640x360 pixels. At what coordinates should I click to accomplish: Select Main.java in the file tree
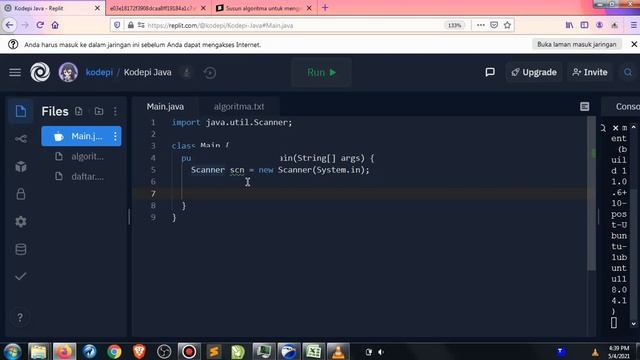[x=81, y=136]
